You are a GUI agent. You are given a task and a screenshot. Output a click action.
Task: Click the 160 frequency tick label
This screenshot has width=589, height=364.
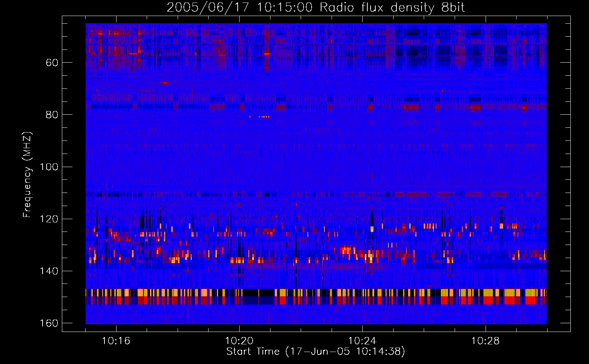[49, 323]
